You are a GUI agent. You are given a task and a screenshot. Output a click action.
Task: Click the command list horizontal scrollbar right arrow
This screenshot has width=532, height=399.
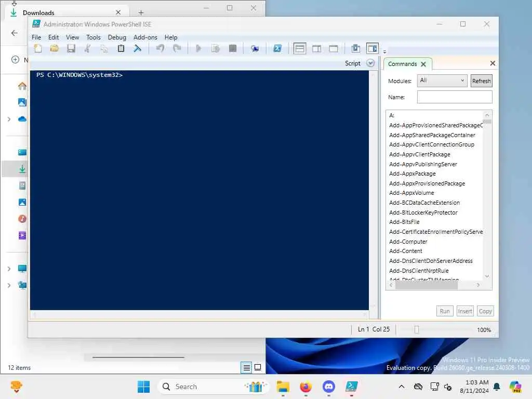pyautogui.click(x=478, y=285)
